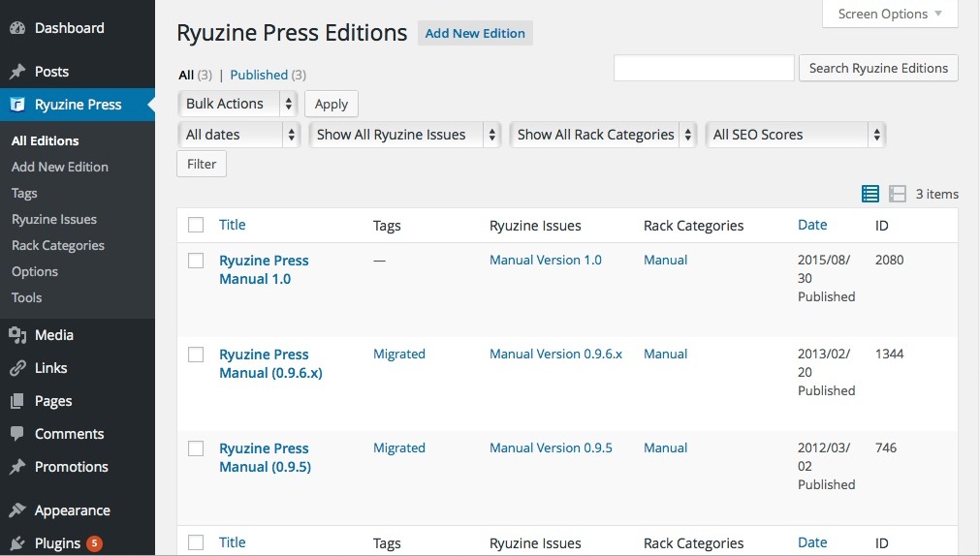The width and height of the screenshot is (980, 556).
Task: Click the Posts pushpin icon
Action: pyautogui.click(x=17, y=72)
